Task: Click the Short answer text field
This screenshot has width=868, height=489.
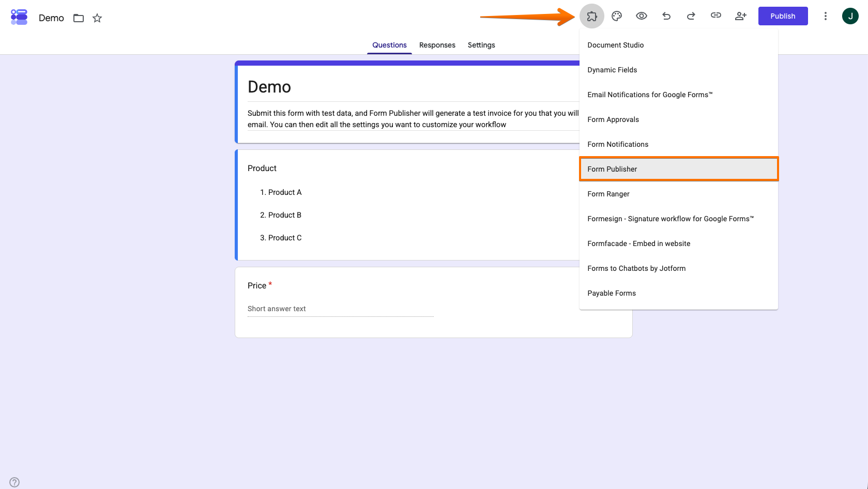Action: pyautogui.click(x=341, y=309)
